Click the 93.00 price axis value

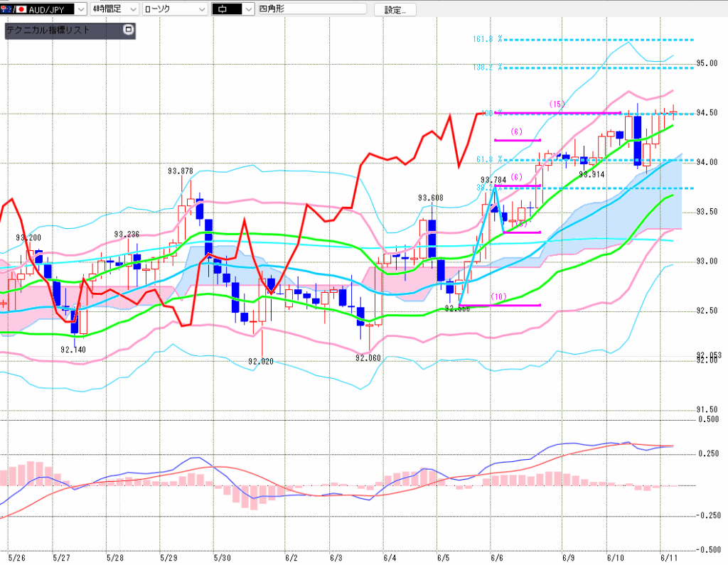pyautogui.click(x=707, y=262)
